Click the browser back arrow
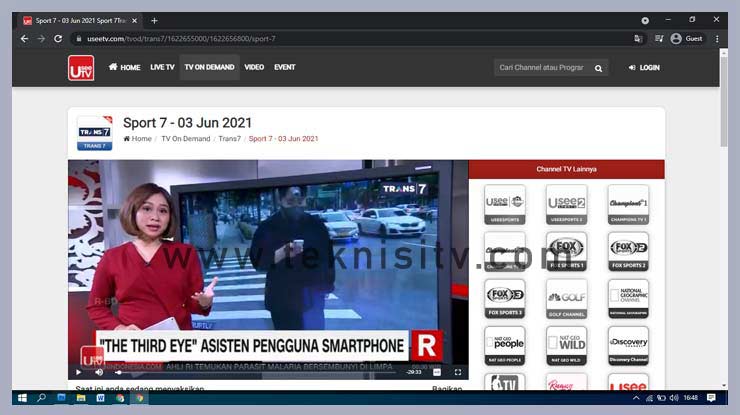This screenshot has height=415, width=740. point(25,39)
